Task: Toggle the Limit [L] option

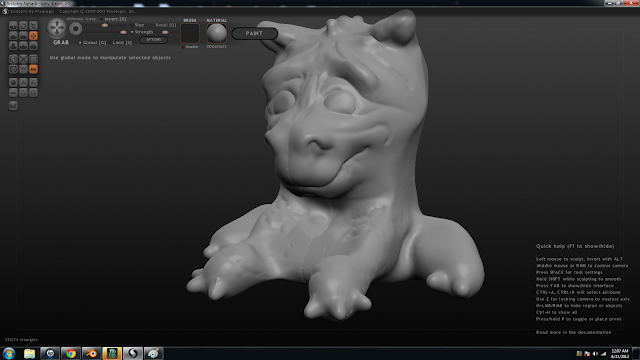Action: click(x=120, y=42)
